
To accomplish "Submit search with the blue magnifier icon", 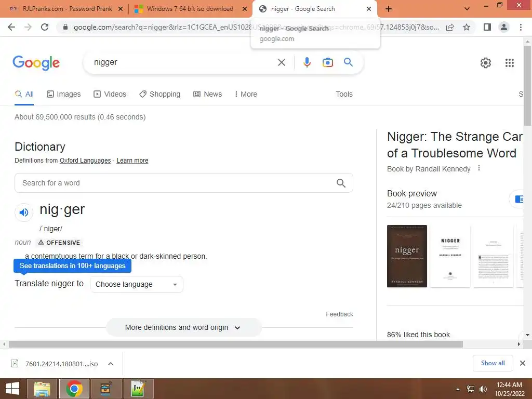I will (x=348, y=62).
